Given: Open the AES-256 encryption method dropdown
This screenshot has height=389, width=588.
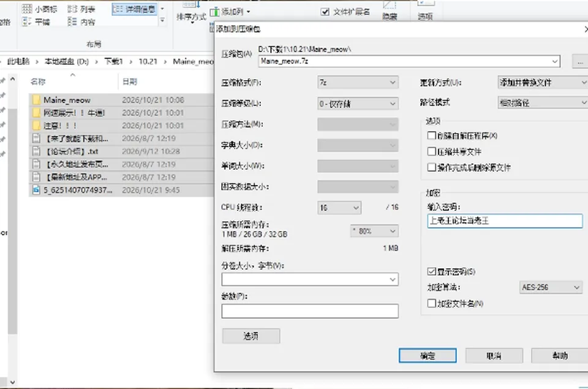Looking at the screenshot, I should point(551,287).
